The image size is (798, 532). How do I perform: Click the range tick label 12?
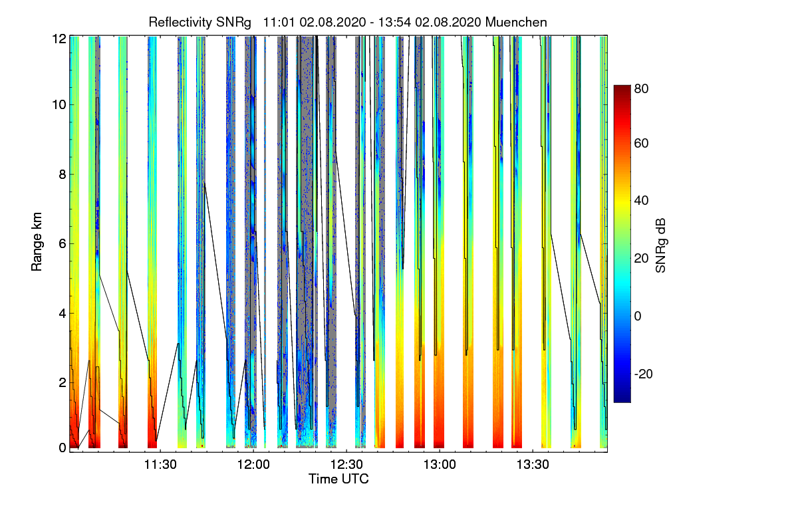[x=59, y=38]
